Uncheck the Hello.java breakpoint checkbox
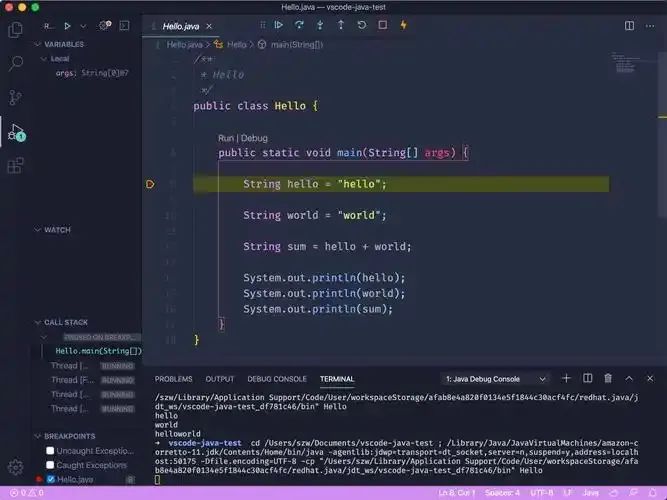The height and width of the screenshot is (500, 667). [x=51, y=480]
